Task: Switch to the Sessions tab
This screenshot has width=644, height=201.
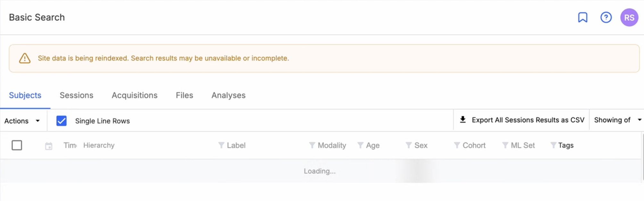Action: (77, 95)
